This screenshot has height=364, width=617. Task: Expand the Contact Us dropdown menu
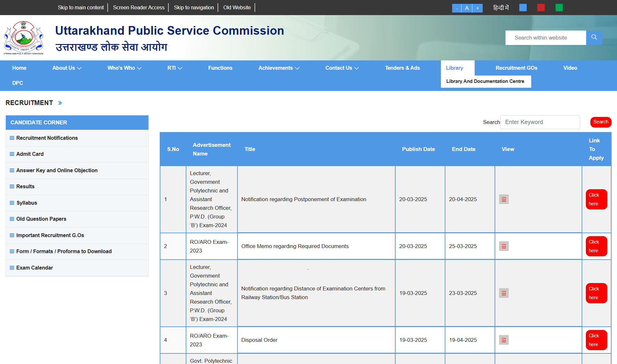[x=342, y=68]
